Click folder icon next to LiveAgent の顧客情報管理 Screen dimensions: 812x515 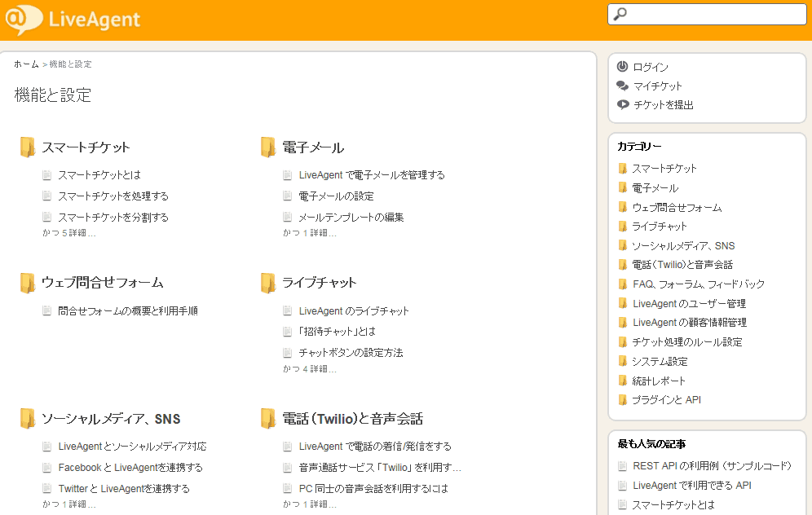[x=623, y=323]
